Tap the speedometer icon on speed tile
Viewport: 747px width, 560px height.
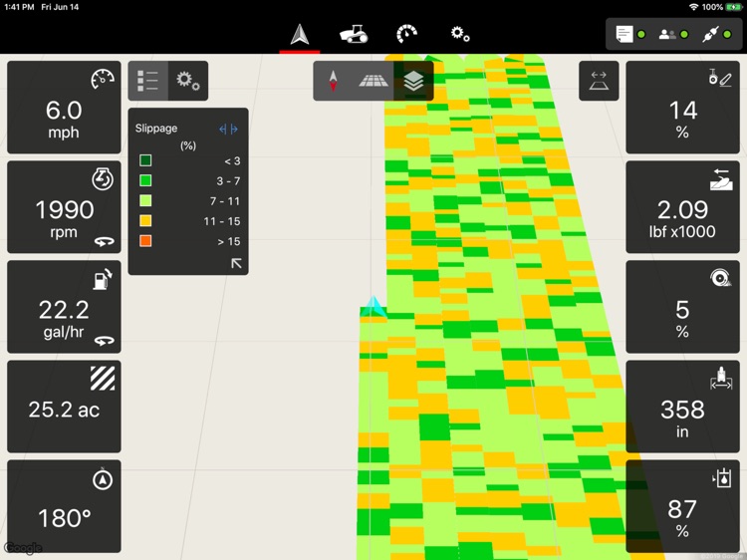click(x=103, y=79)
